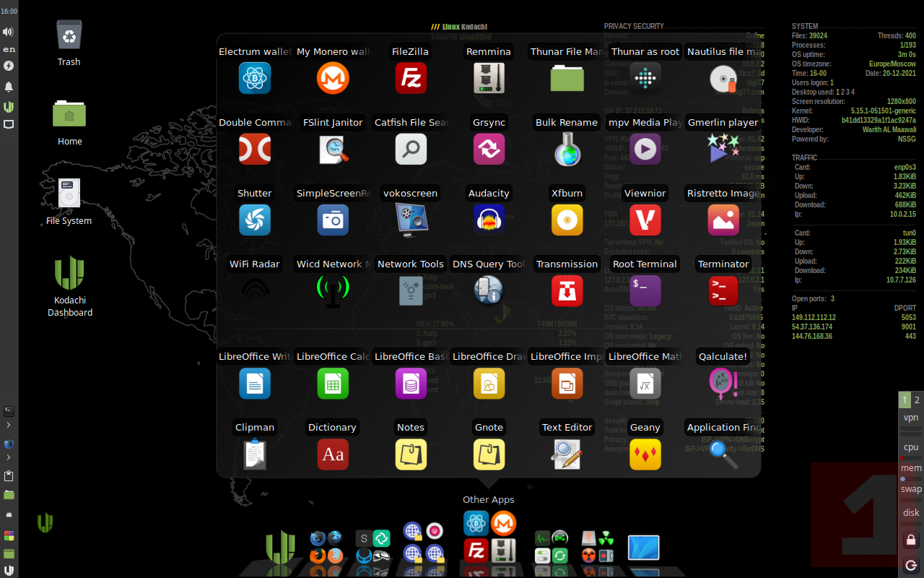Open Nautilus file manager

coord(723,78)
